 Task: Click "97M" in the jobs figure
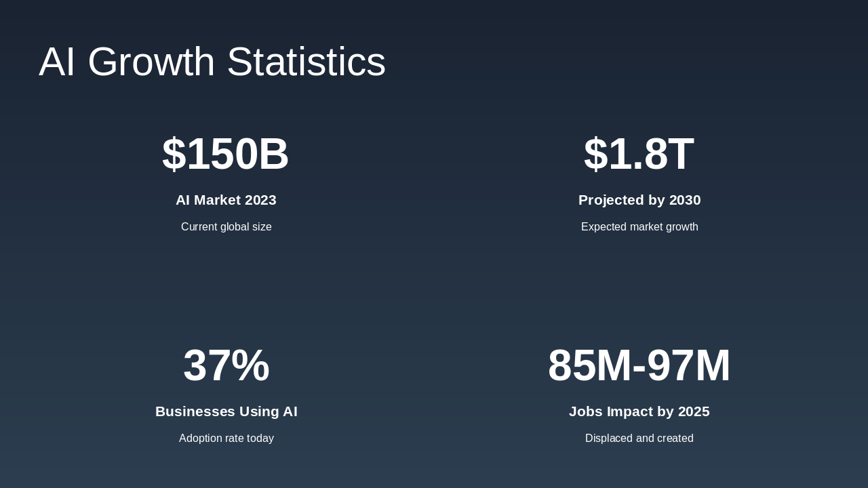pyautogui.click(x=688, y=365)
